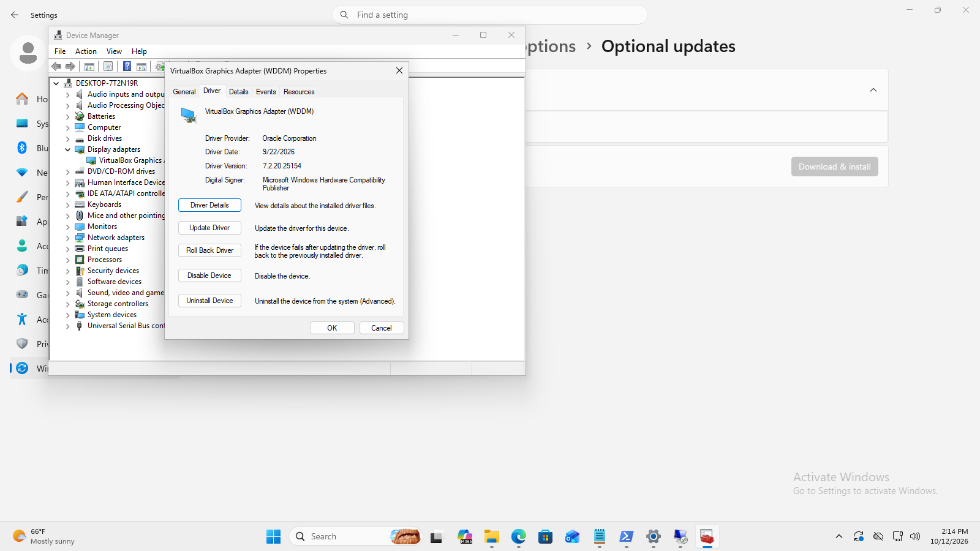This screenshot has height=551, width=980.
Task: Open Properties via the Device Manager toolbar icon
Action: click(x=108, y=67)
